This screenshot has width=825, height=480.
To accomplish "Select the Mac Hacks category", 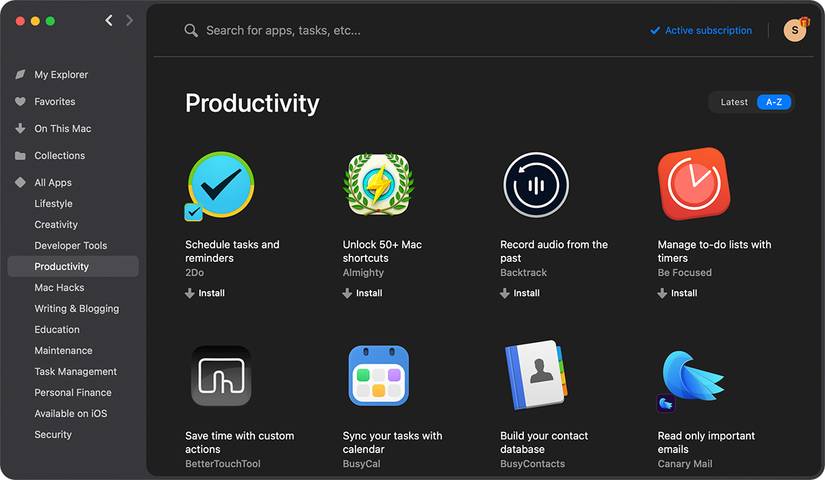I will pos(59,287).
